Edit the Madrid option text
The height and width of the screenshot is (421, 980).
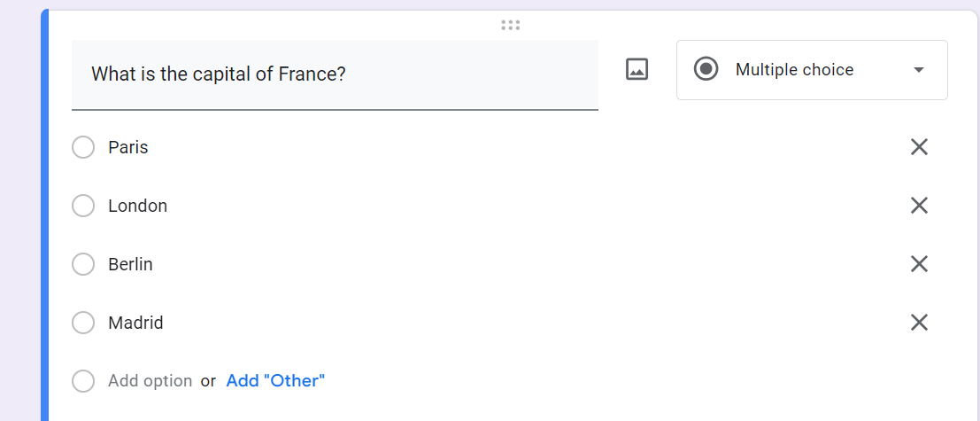click(135, 323)
